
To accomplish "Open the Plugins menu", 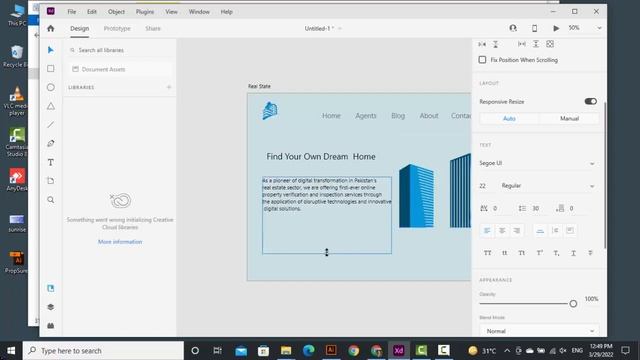I will click(x=145, y=12).
